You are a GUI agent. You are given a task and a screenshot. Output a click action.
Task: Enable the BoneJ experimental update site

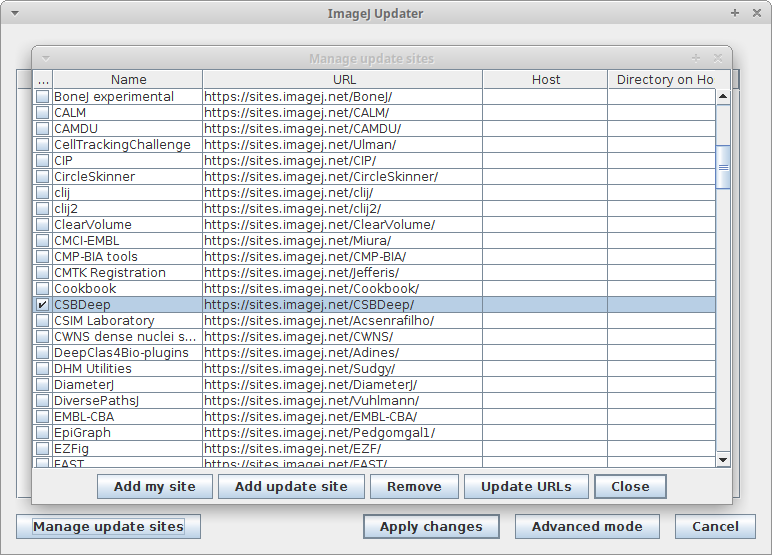click(x=42, y=97)
